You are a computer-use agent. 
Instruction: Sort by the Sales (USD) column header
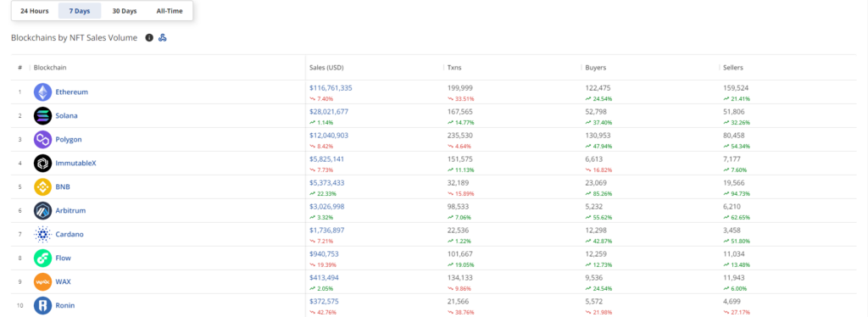coord(326,68)
